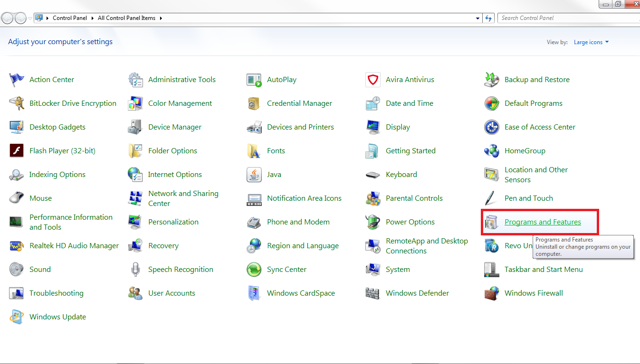The width and height of the screenshot is (640, 364).
Task: Click the Flash Player icon
Action: coord(17,151)
